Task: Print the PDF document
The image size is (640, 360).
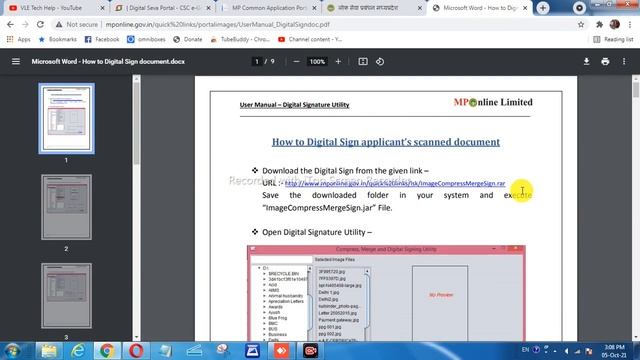Action: tap(605, 62)
